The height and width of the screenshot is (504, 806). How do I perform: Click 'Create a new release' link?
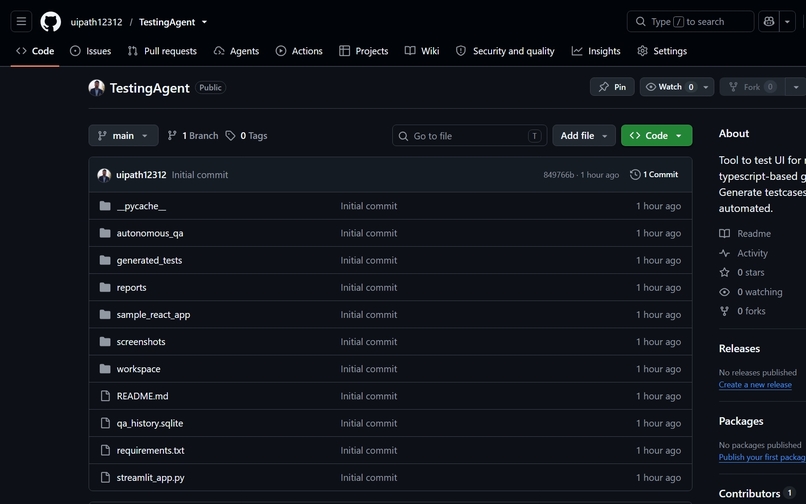[x=755, y=385]
